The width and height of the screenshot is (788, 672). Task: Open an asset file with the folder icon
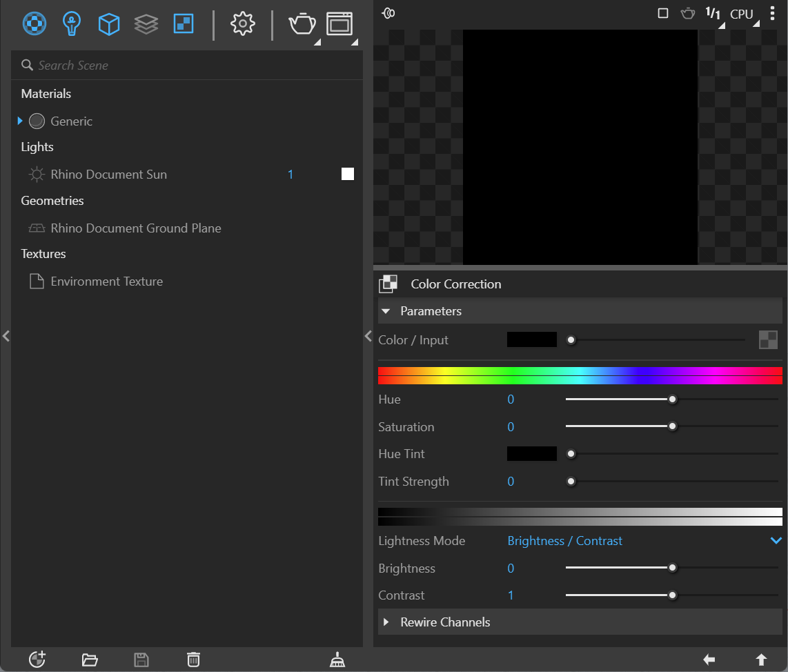[90, 660]
